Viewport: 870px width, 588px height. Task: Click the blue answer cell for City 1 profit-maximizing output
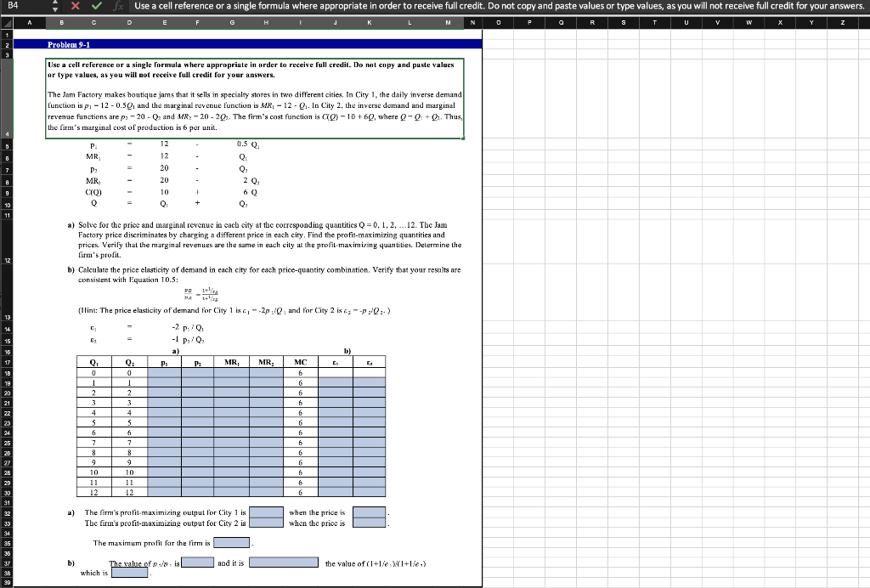[266, 513]
